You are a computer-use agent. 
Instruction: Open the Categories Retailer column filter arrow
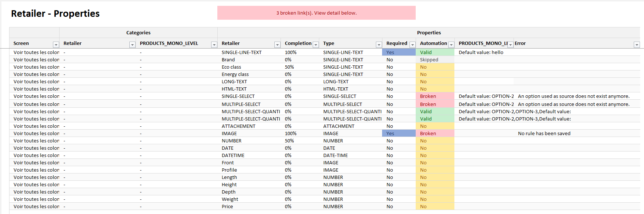coord(132,45)
